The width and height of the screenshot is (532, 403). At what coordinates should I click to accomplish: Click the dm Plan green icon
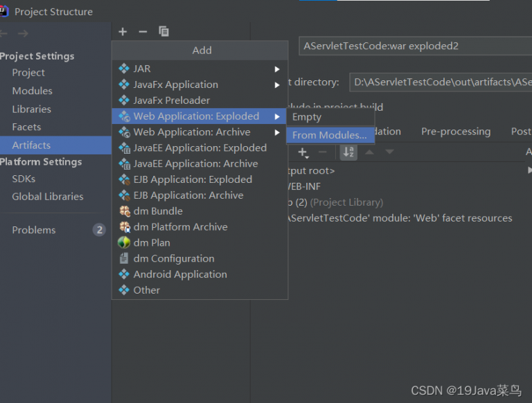(124, 243)
